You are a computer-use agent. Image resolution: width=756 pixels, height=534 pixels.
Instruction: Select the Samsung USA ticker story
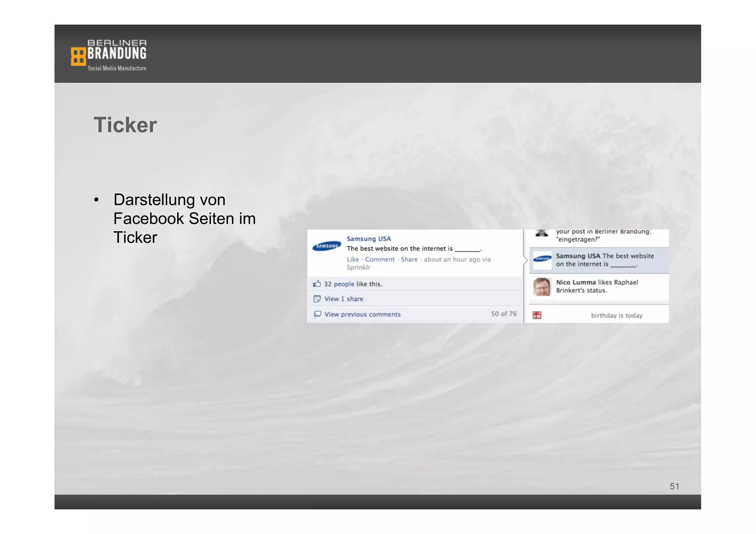point(599,260)
